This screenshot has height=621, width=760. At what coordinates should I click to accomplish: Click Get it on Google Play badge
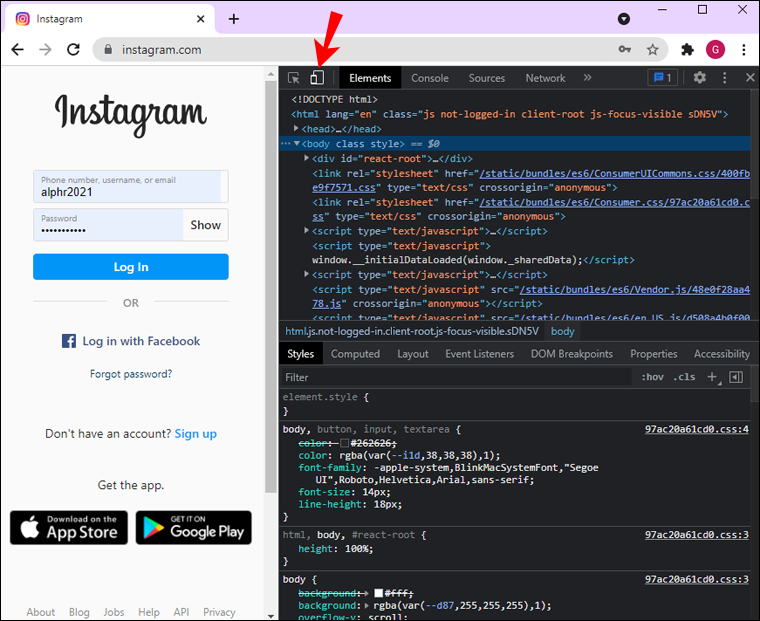193,527
